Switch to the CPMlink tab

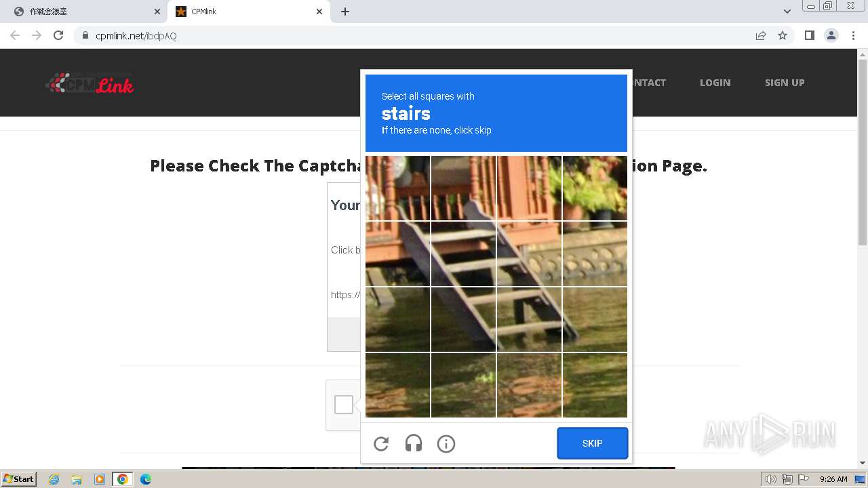[x=250, y=12]
